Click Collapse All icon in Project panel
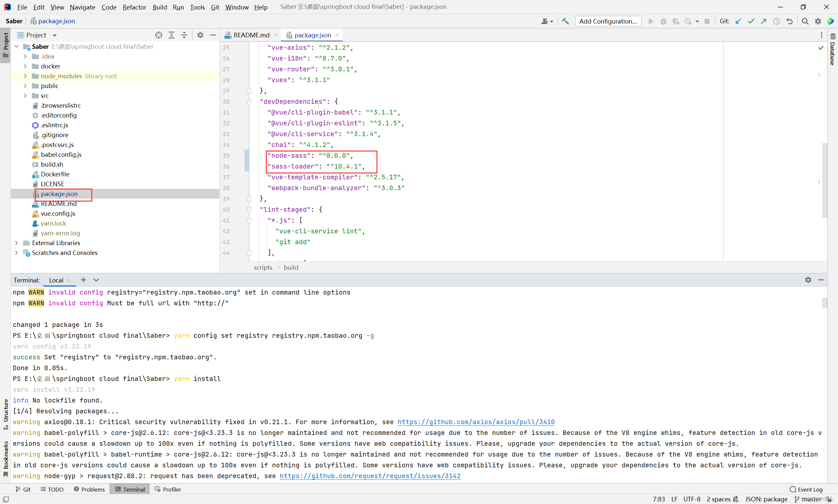 184,35
